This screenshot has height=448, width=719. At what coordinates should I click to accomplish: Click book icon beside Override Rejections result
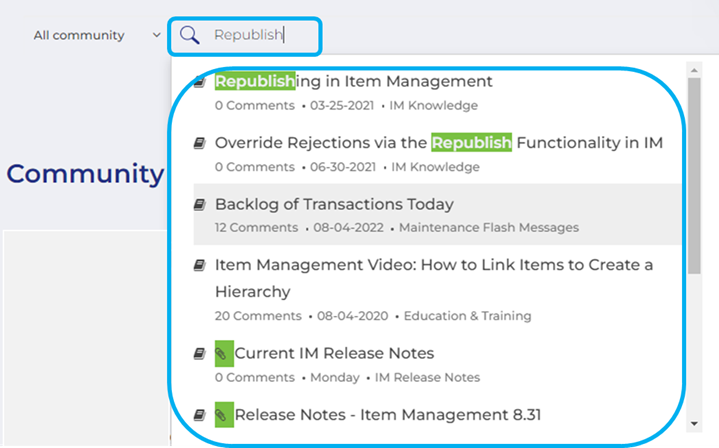pyautogui.click(x=199, y=143)
